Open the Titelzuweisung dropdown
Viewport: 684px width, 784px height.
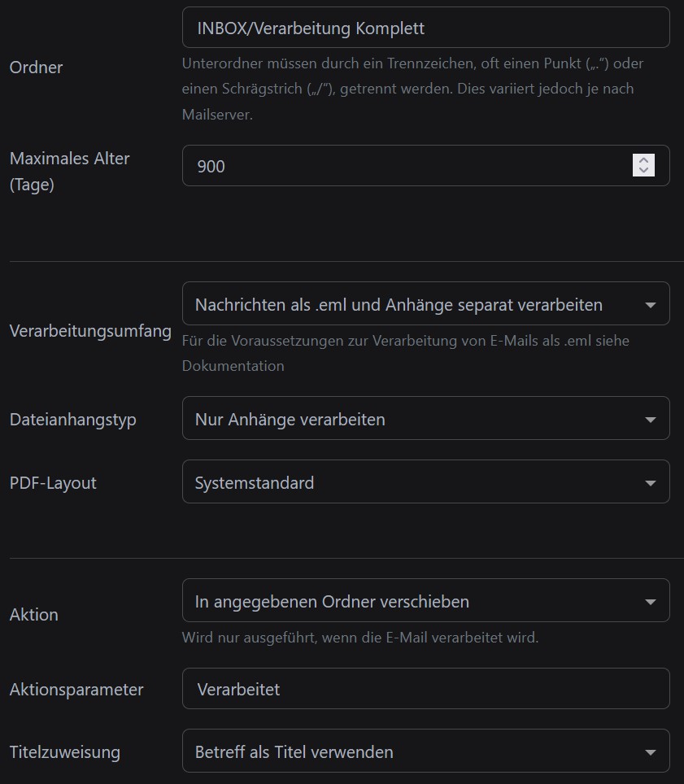[x=425, y=751]
